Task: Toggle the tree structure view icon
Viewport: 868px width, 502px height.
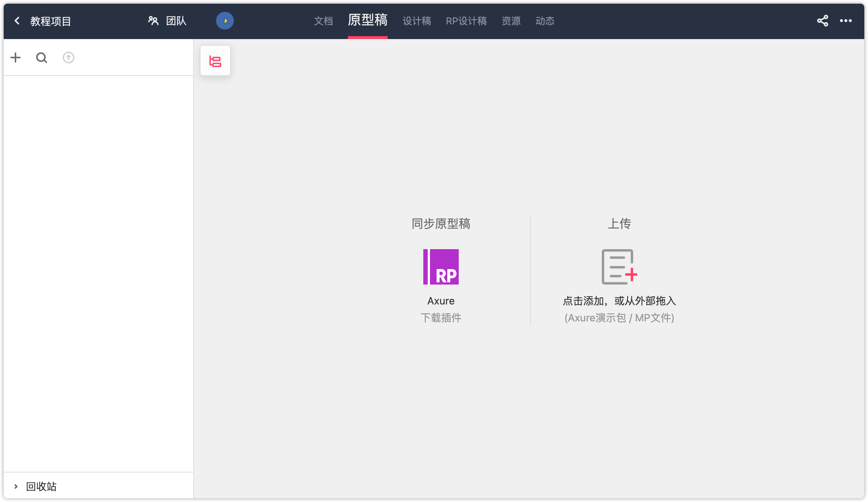Action: coord(215,61)
